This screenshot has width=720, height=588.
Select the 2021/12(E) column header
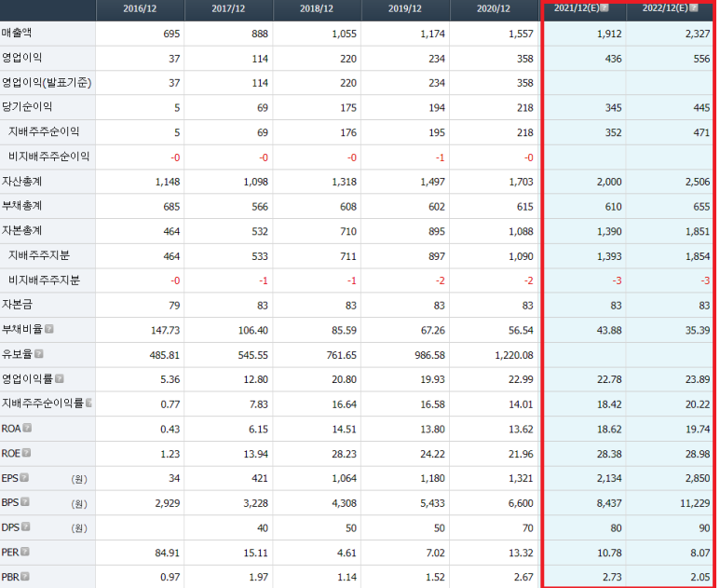click(x=577, y=8)
